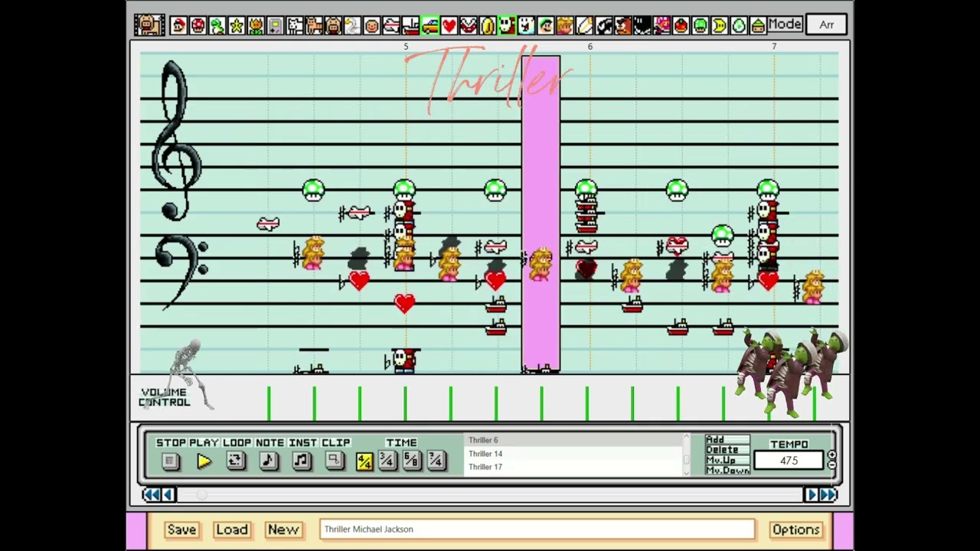Image resolution: width=980 pixels, height=551 pixels.
Task: Select the Luigi instrument icon
Action: tap(545, 25)
